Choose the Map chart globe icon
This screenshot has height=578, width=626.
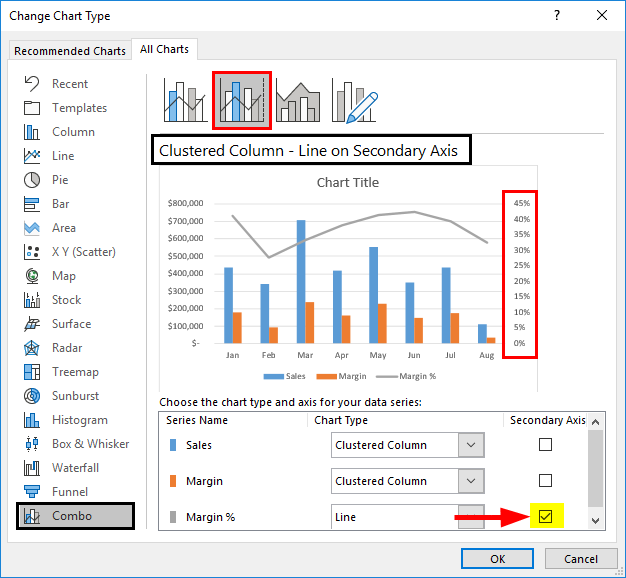(x=32, y=276)
